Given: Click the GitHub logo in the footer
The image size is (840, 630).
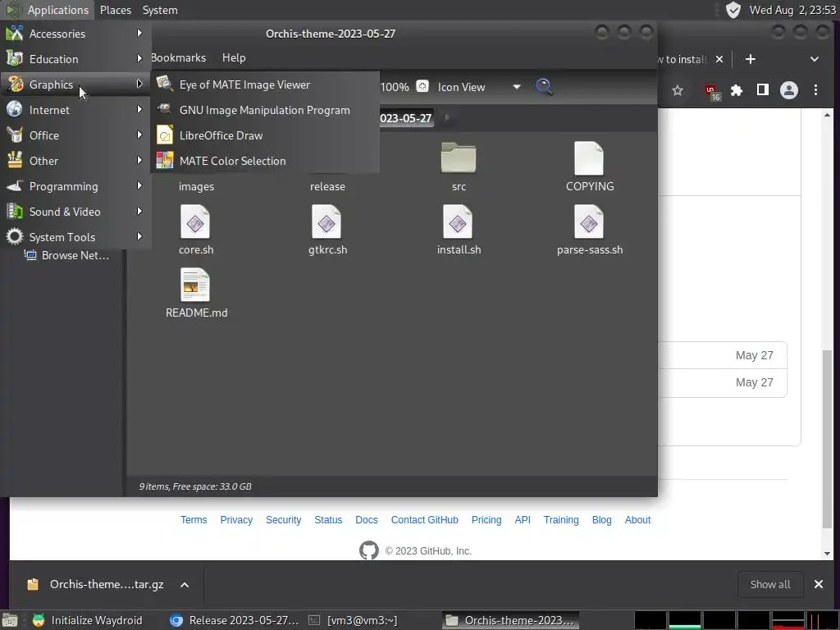Looking at the screenshot, I should pos(368,550).
